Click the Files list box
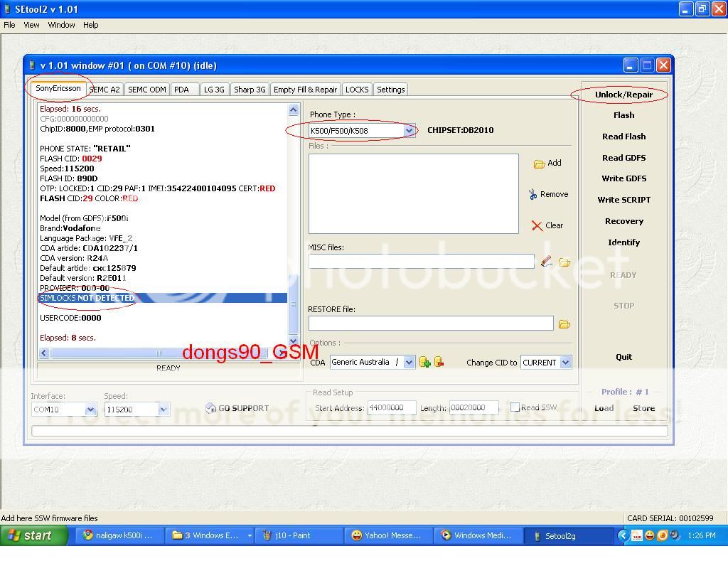 (x=413, y=193)
